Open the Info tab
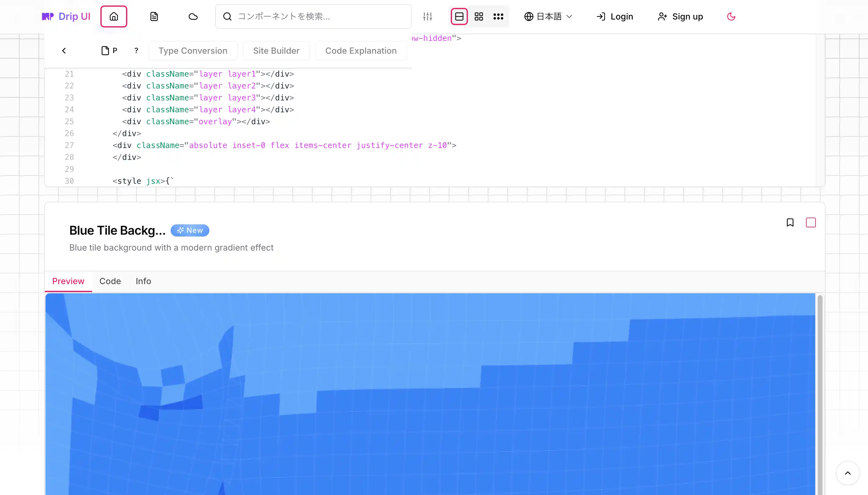The width and height of the screenshot is (868, 495). tap(143, 281)
